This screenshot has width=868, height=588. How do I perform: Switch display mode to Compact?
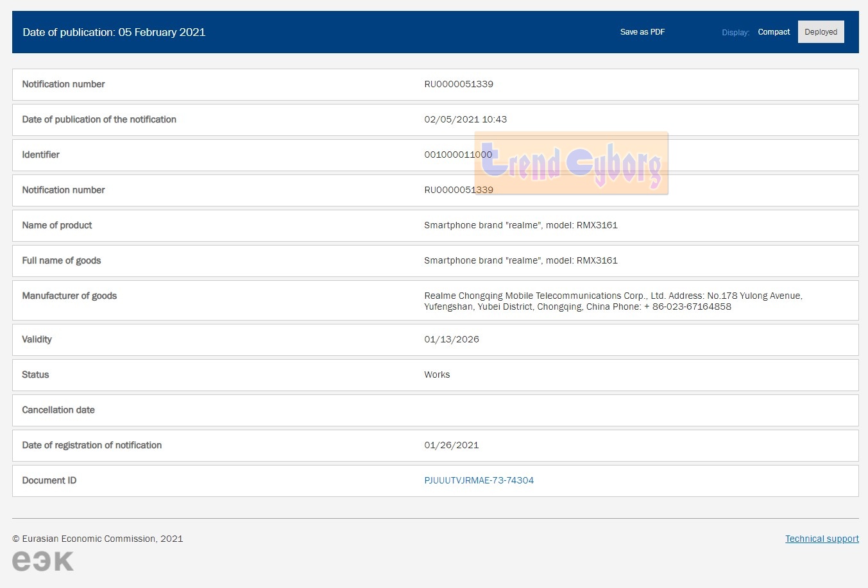[x=773, y=31]
